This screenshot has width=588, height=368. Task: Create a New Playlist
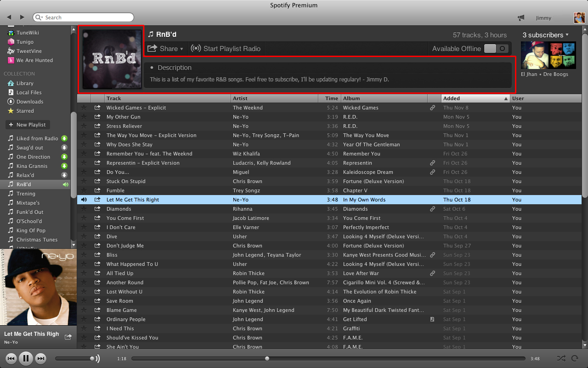tap(27, 125)
